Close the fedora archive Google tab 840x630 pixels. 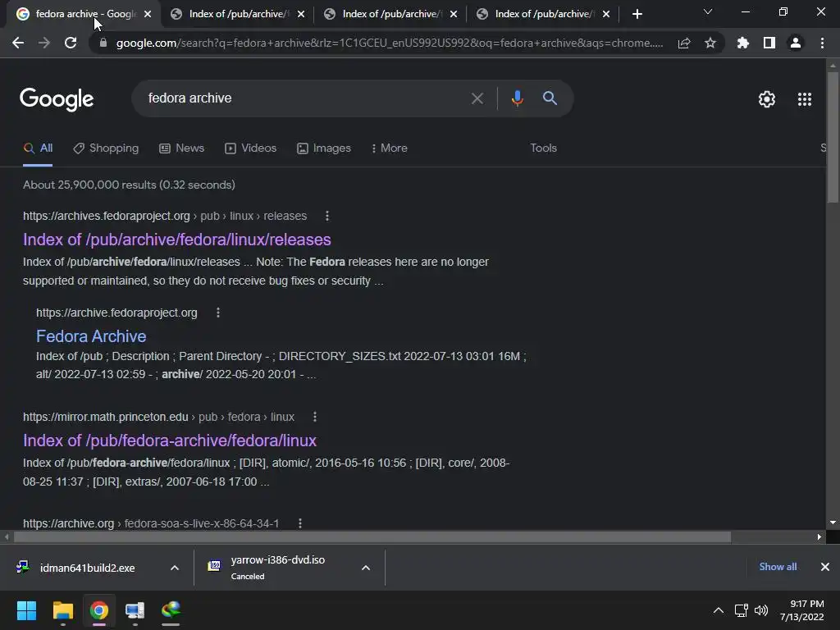click(148, 14)
